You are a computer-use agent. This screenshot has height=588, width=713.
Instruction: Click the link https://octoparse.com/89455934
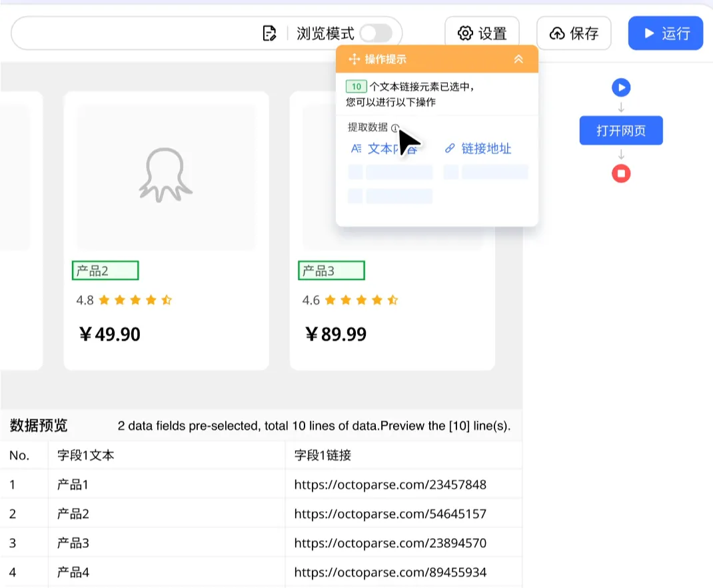click(390, 572)
